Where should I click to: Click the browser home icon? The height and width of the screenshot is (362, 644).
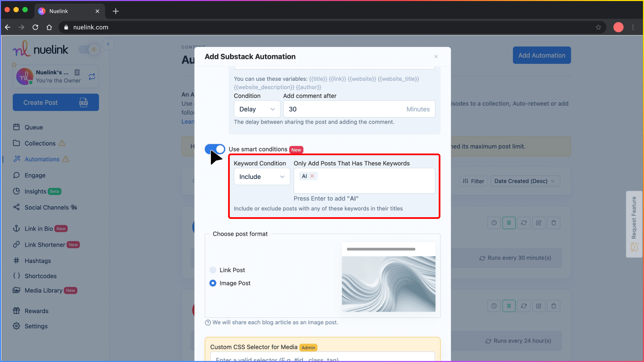49,27
